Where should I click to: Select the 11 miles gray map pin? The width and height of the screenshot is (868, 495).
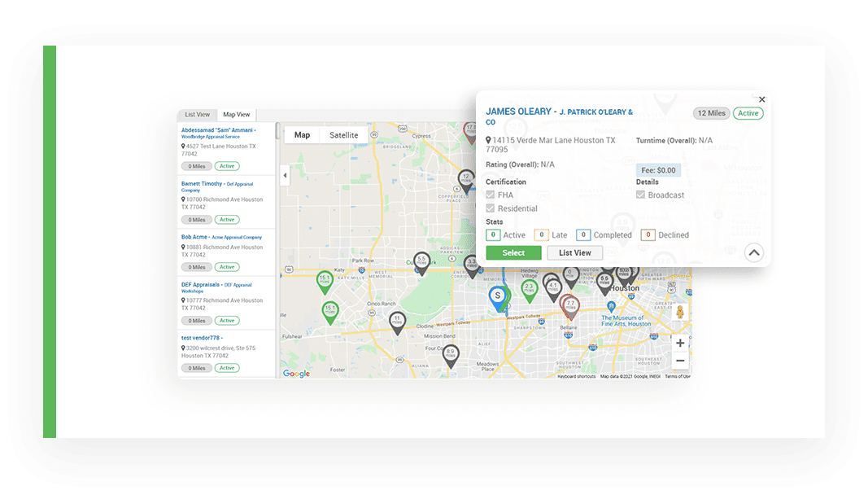(397, 321)
